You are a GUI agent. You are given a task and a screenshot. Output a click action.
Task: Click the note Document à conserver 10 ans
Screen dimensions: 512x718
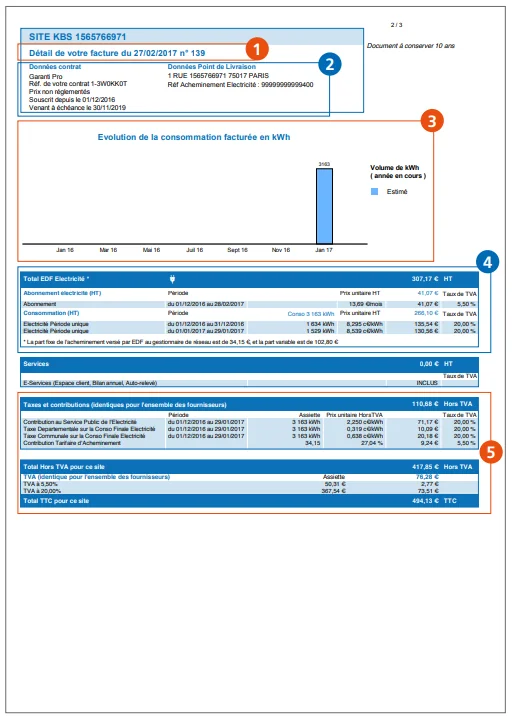click(411, 46)
